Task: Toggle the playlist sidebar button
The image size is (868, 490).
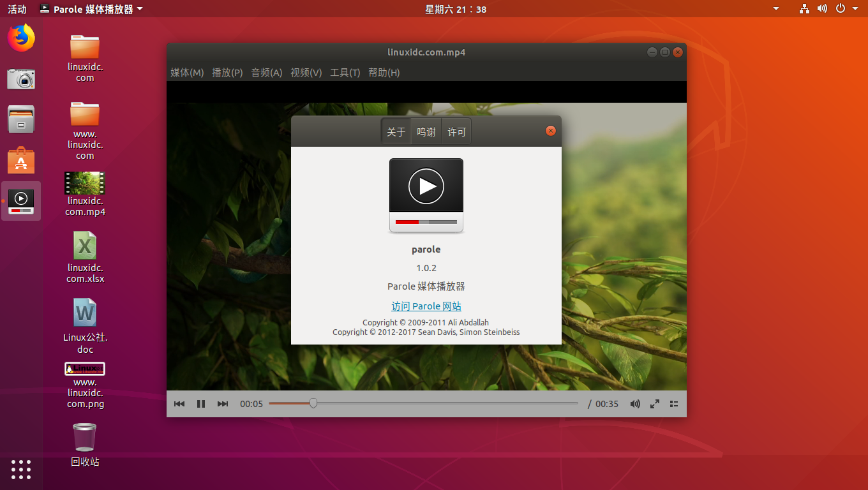Action: coord(674,404)
